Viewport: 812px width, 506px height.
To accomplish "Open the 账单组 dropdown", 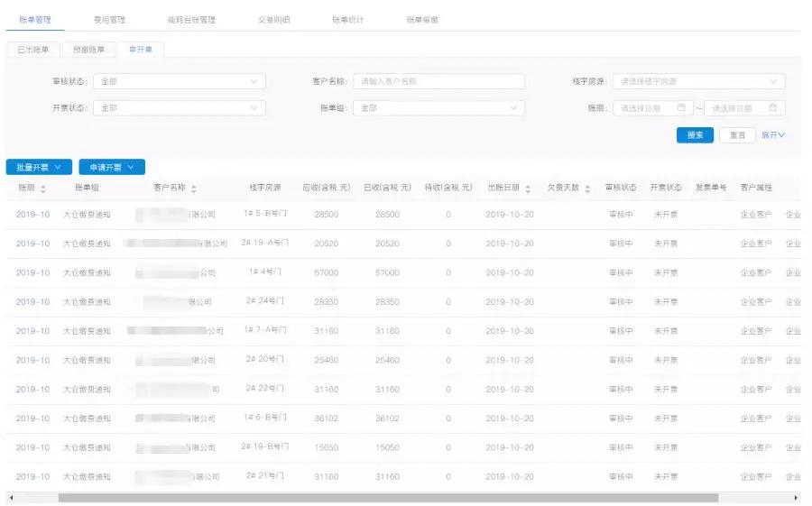I will click(x=439, y=108).
